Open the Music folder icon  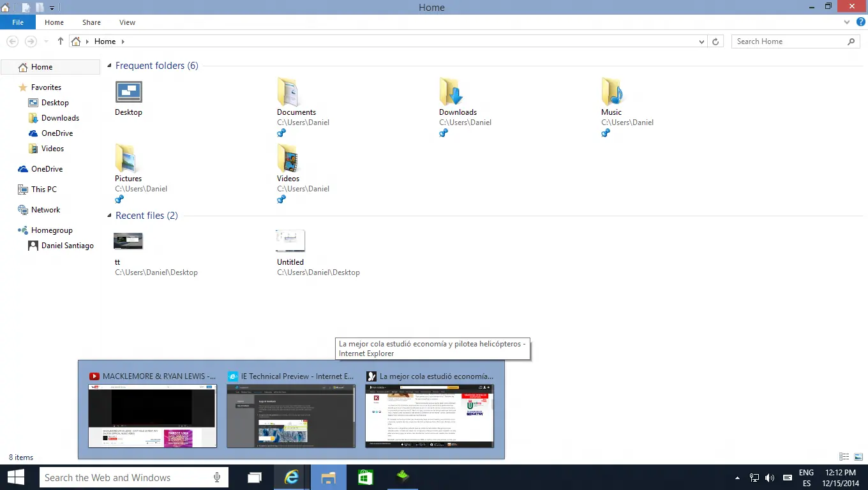pos(611,93)
